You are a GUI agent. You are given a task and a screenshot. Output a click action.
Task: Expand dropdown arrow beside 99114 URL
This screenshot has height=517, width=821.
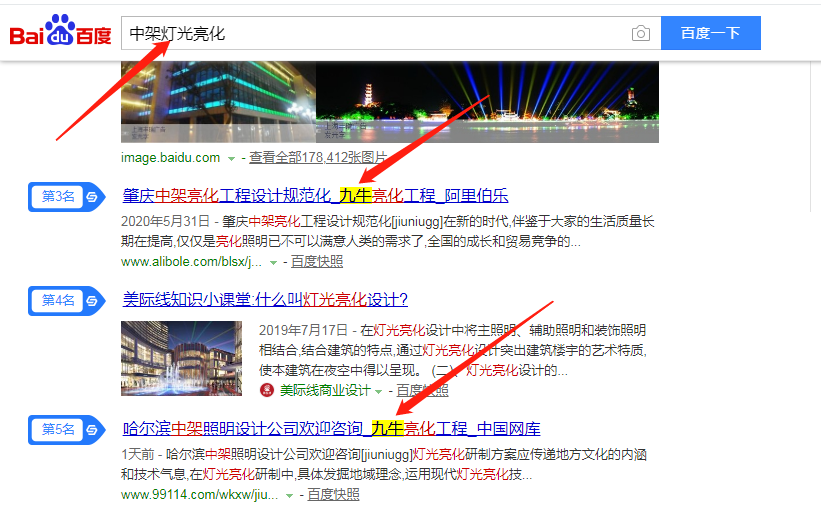pyautogui.click(x=289, y=496)
